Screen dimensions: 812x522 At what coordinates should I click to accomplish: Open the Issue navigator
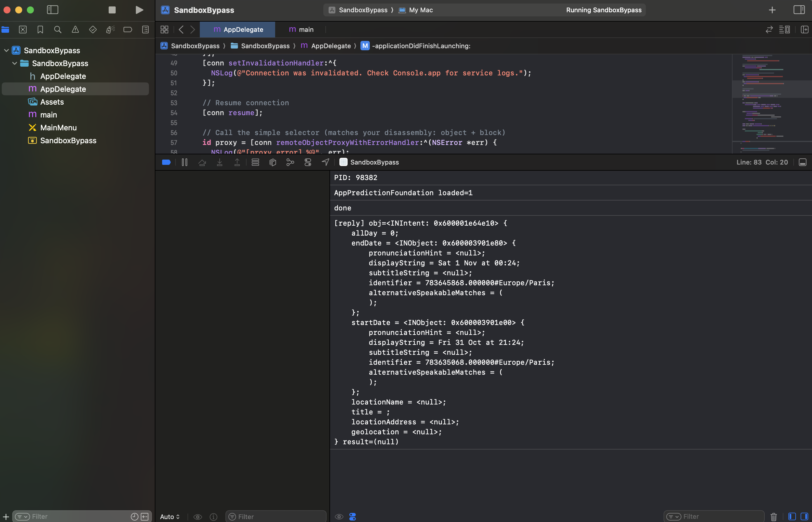click(75, 30)
